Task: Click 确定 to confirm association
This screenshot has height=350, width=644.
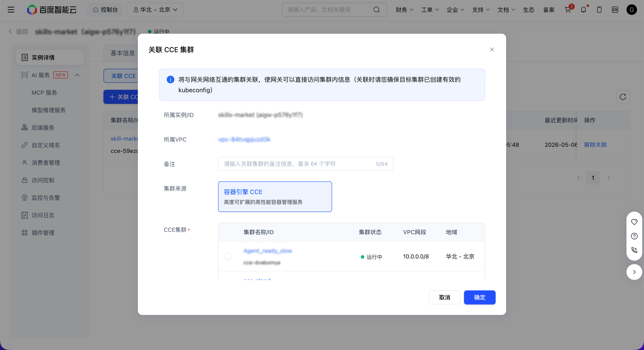Action: tap(480, 297)
